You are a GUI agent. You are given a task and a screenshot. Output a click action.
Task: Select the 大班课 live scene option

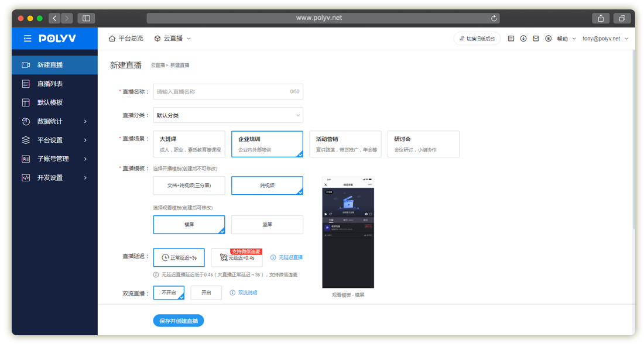pos(189,144)
